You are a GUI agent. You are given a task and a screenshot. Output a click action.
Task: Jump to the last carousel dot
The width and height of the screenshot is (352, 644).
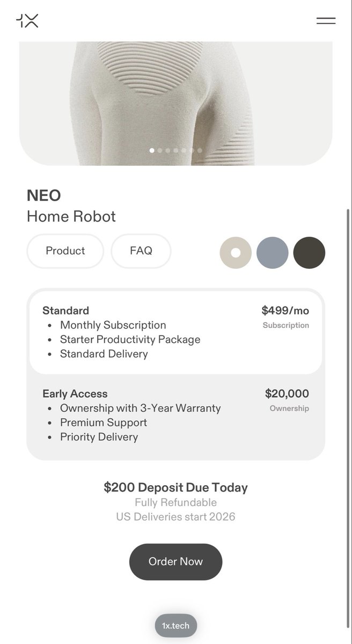coord(200,150)
